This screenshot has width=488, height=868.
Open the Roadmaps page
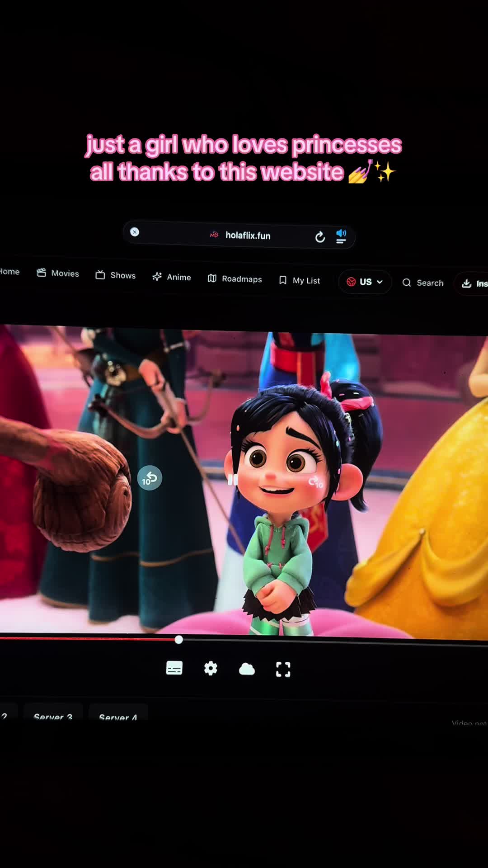tap(235, 279)
